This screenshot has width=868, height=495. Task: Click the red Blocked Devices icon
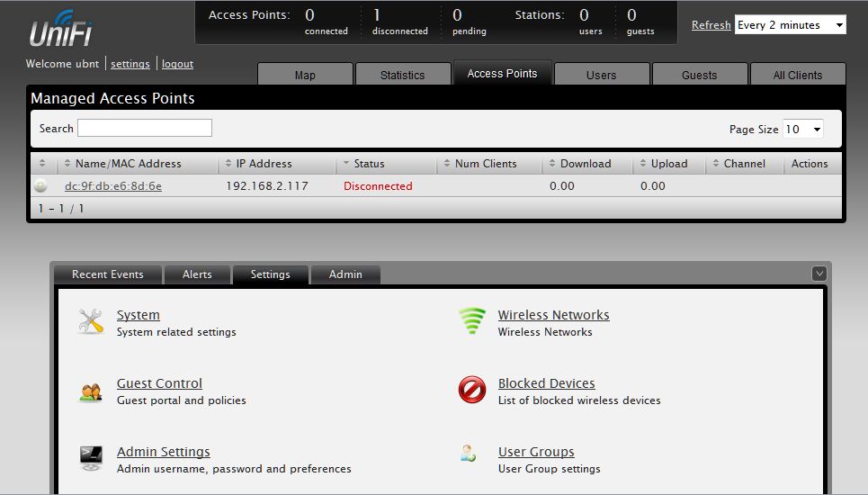[472, 390]
